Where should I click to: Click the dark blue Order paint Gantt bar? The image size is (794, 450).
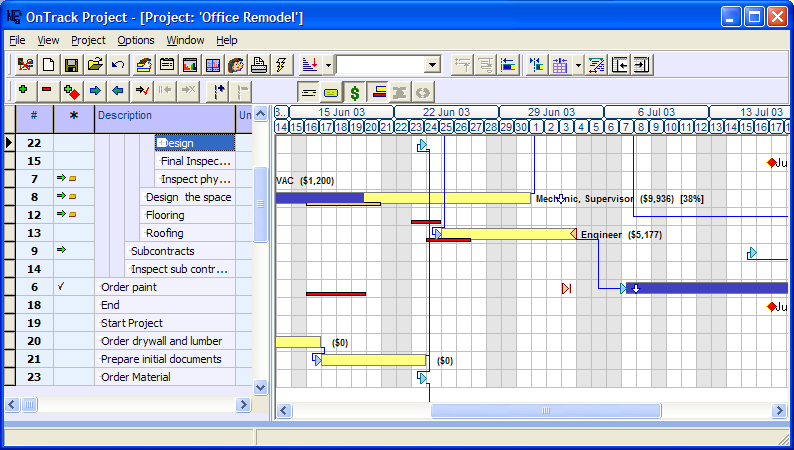707,288
